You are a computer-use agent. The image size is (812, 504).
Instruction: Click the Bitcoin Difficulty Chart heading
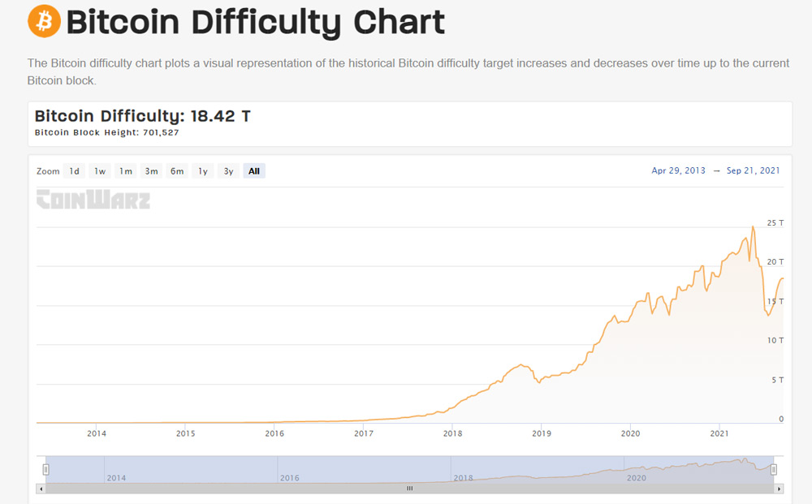(256, 22)
